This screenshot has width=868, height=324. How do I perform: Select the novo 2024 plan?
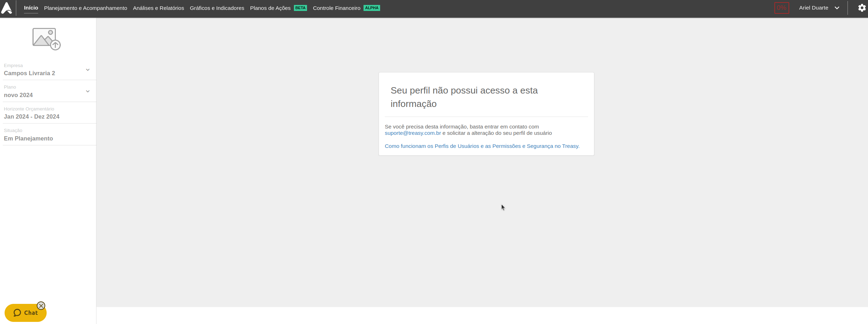[18, 95]
